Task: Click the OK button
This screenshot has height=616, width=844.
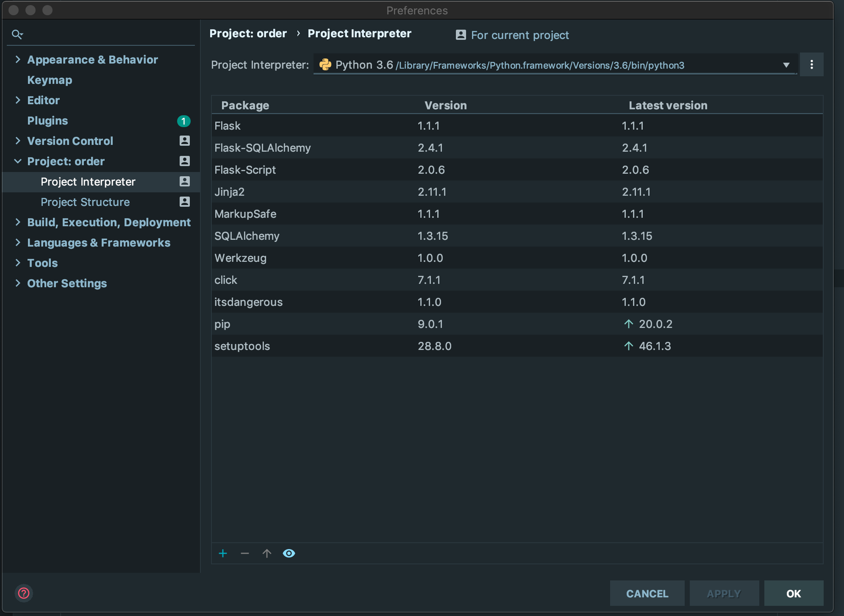Action: (x=794, y=594)
